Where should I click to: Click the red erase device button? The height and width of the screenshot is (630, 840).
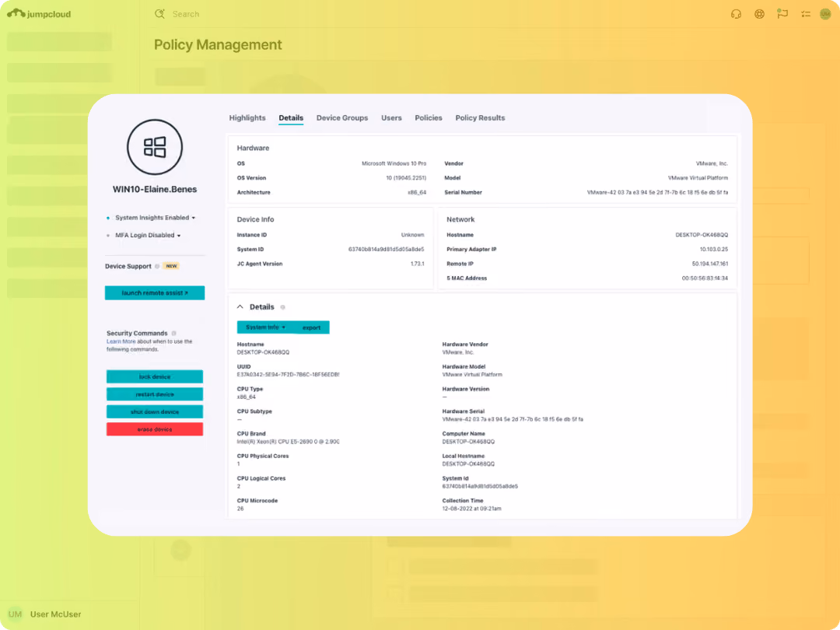(x=154, y=429)
